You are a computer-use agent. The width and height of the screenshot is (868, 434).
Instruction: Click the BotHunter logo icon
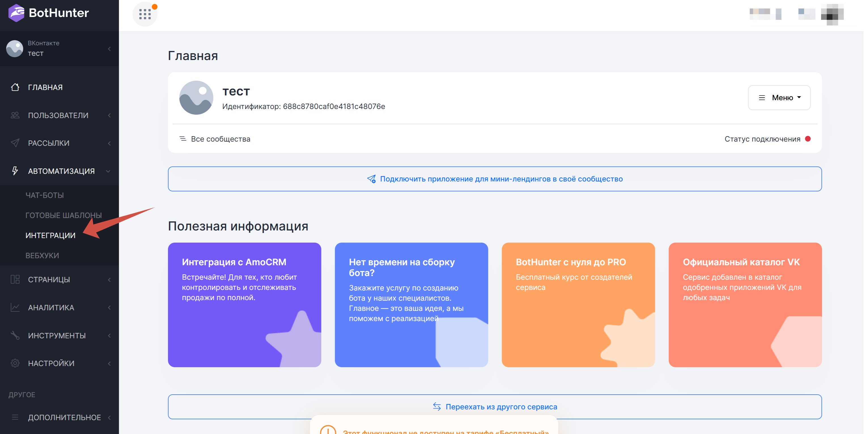point(16,13)
